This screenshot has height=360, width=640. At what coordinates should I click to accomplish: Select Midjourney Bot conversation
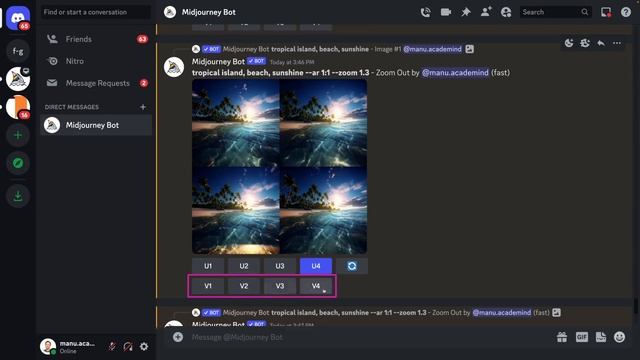click(96, 125)
